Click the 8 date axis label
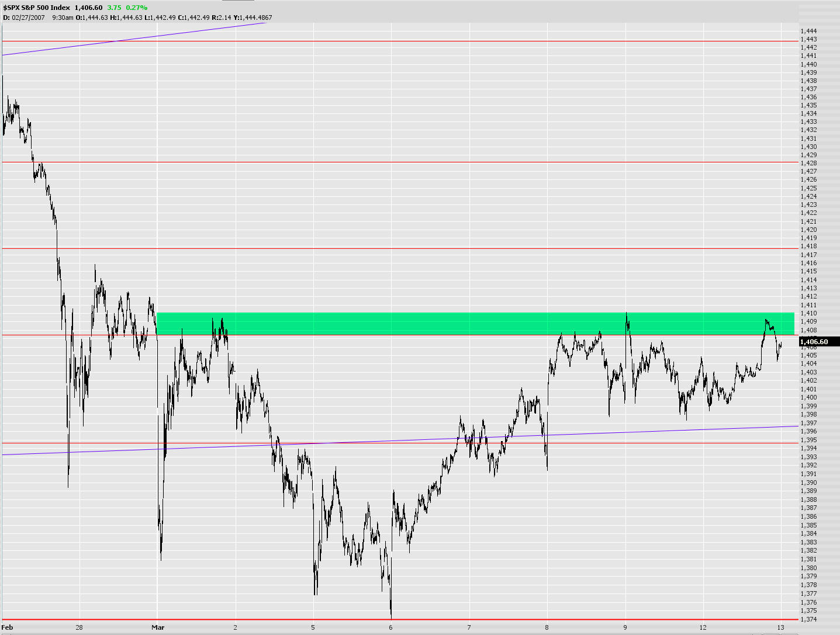840x635 pixels. 547,628
